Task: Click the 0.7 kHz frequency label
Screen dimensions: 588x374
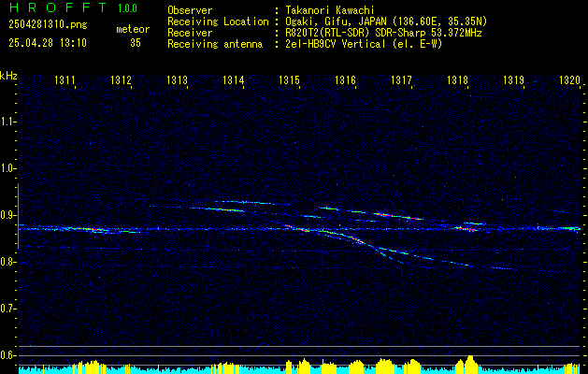Action: (x=7, y=309)
